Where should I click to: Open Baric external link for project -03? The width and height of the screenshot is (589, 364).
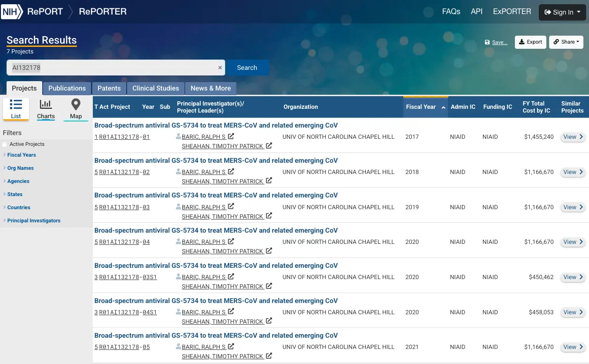point(231,207)
